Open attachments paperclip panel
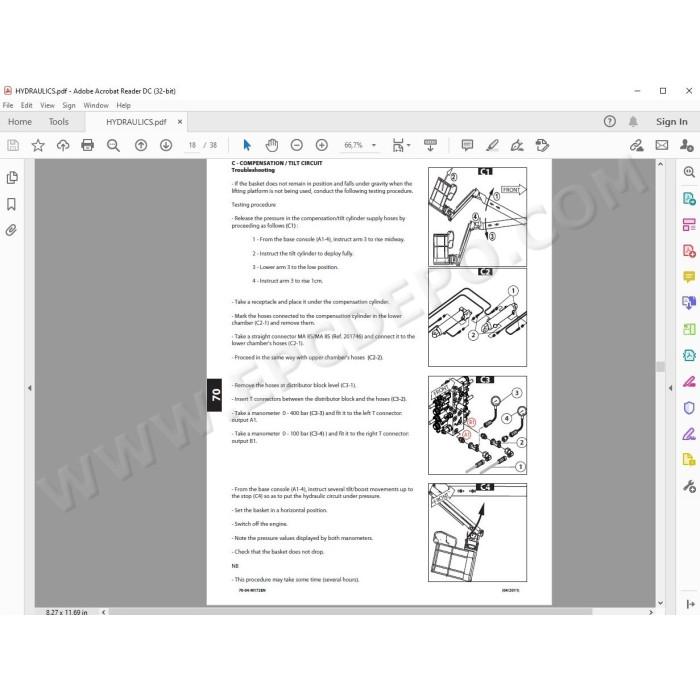The image size is (700, 700). pyautogui.click(x=11, y=230)
